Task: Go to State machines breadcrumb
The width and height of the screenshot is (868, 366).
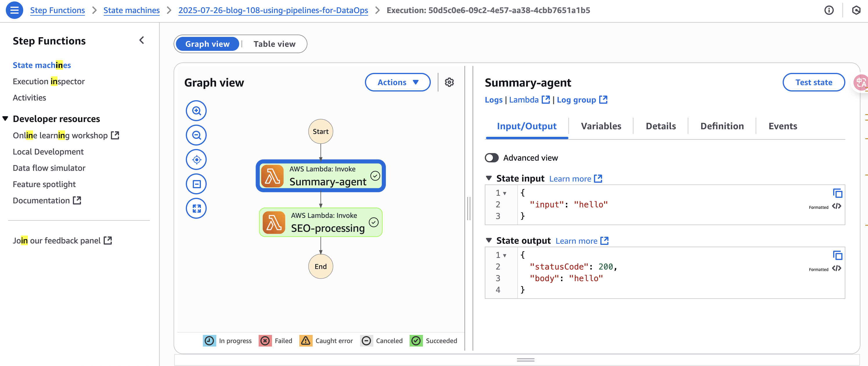Action: (x=132, y=10)
